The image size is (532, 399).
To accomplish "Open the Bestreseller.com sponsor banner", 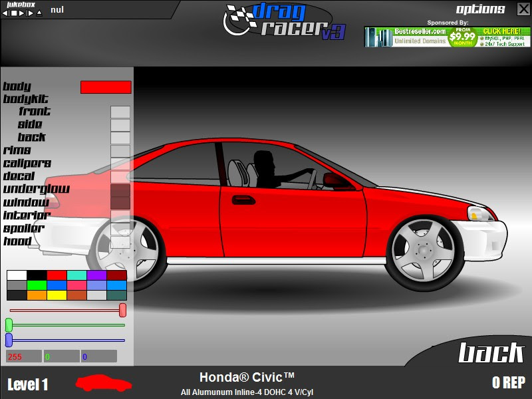I will [x=447, y=37].
